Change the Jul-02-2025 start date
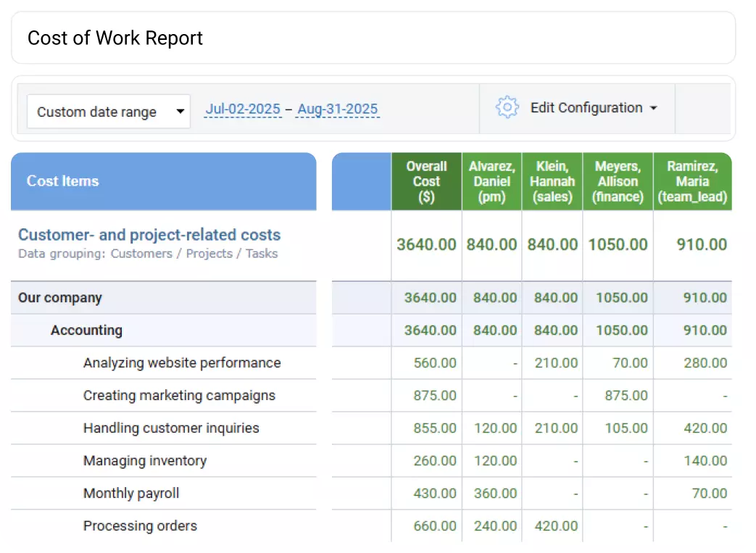756x553 pixels. pyautogui.click(x=243, y=109)
